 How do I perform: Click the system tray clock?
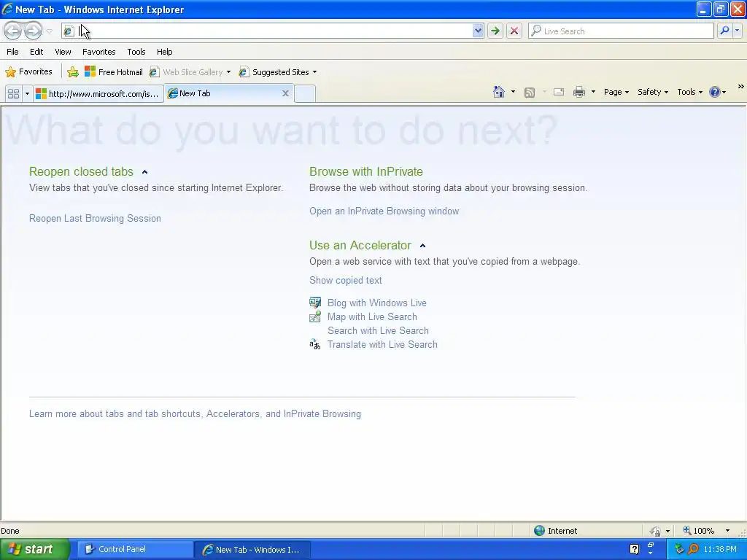[x=720, y=550]
